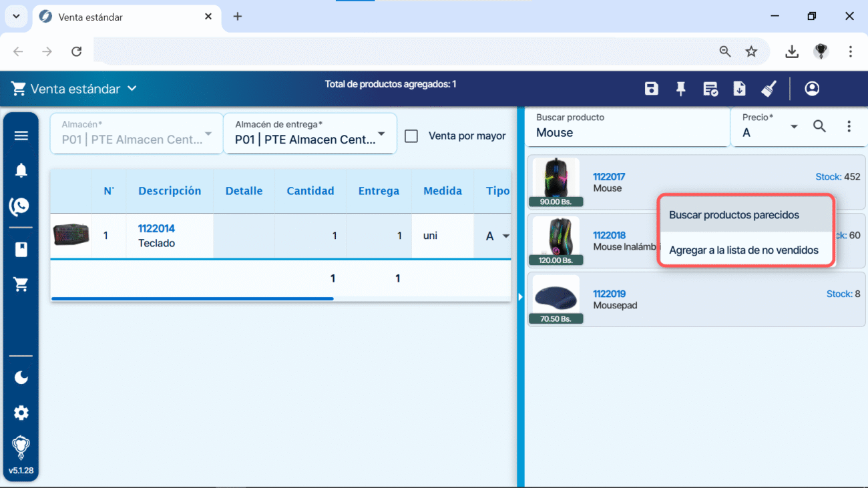
Task: Choose Agregar a la lista de no vendidos
Action: (743, 250)
